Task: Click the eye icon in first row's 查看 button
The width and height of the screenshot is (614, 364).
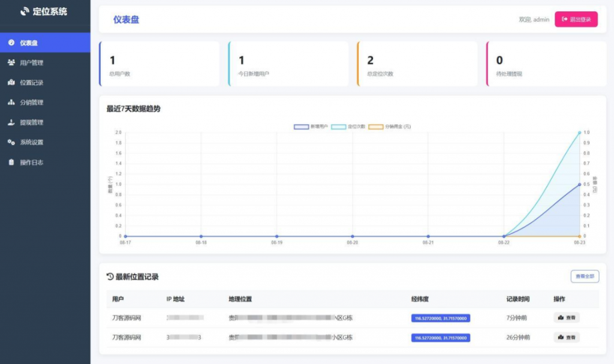Action: coord(559,317)
